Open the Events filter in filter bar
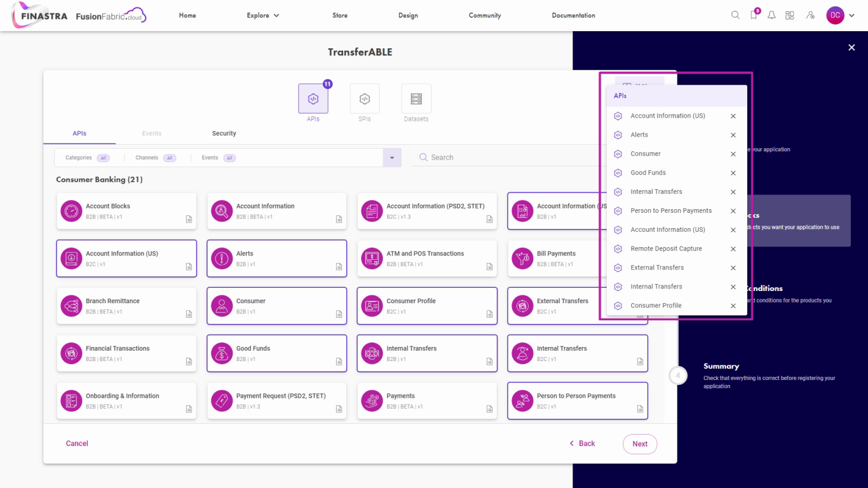This screenshot has height=488, width=868. [x=219, y=158]
